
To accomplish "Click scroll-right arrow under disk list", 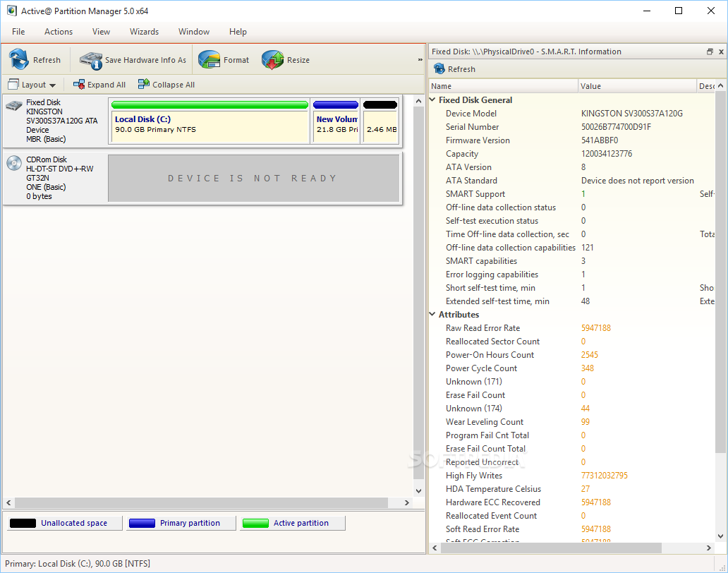I will (x=407, y=502).
